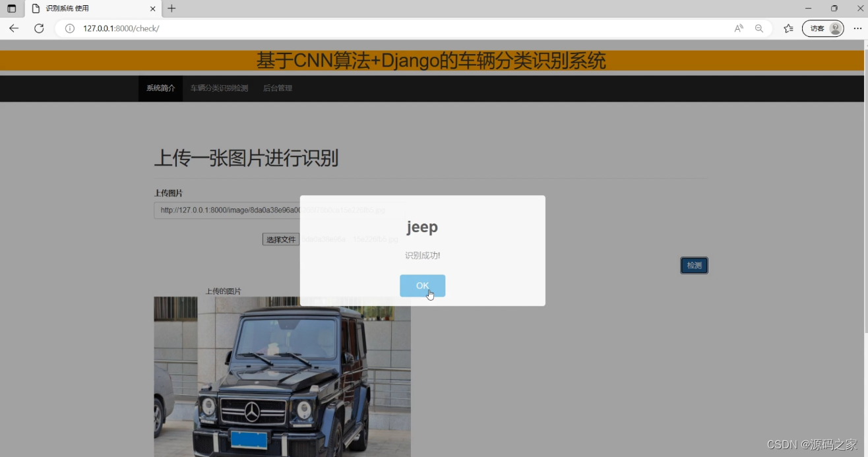Open the browser settings ellipsis menu

pyautogui.click(x=857, y=28)
